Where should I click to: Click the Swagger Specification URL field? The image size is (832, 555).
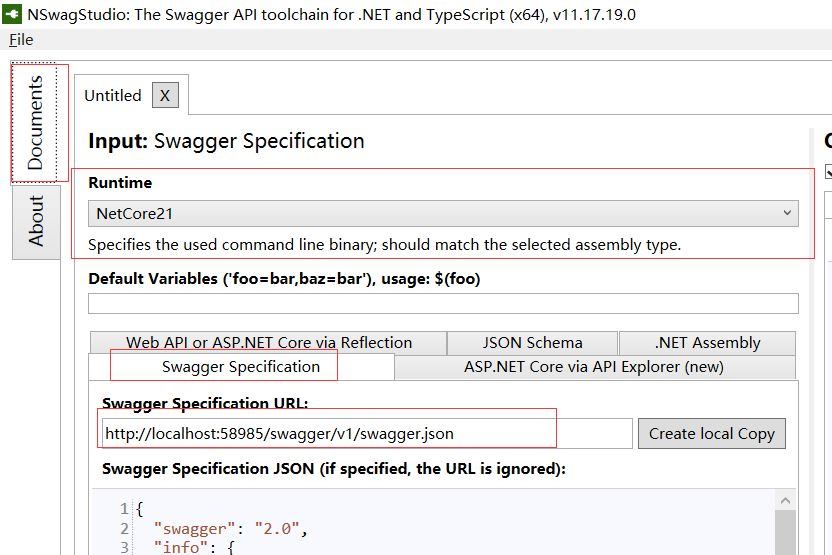366,433
